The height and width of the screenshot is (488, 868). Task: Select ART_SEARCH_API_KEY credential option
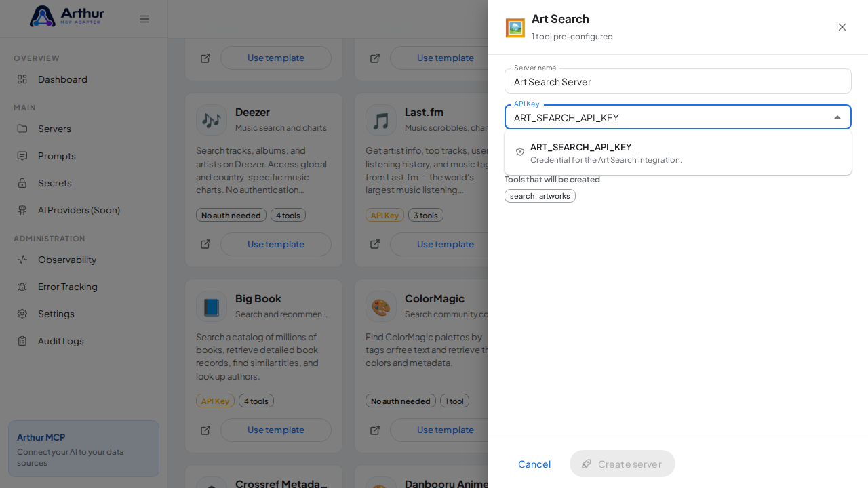[678, 152]
